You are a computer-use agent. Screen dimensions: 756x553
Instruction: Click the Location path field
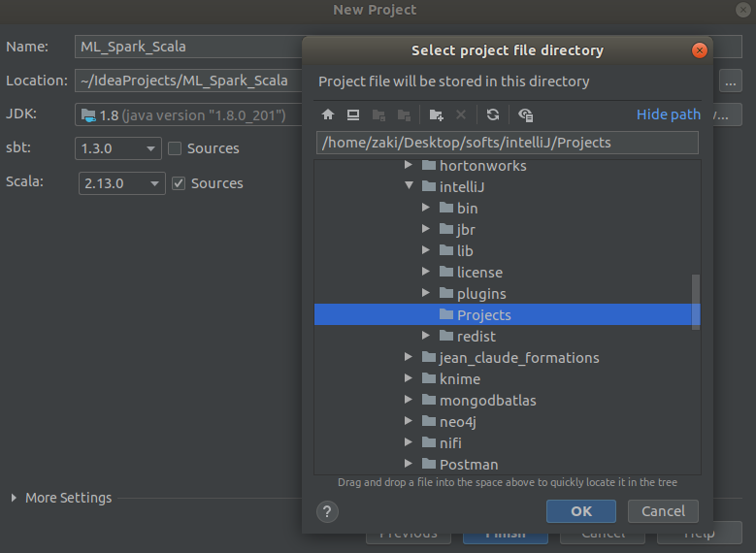[x=189, y=81]
